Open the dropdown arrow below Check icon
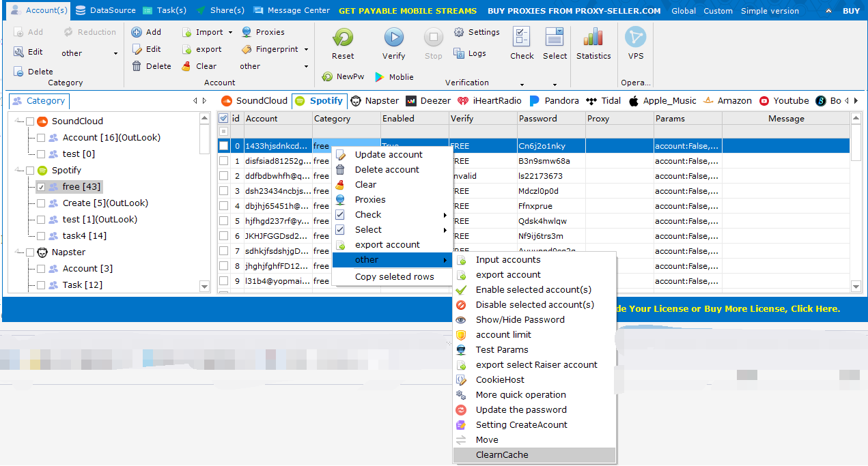 pos(522,85)
